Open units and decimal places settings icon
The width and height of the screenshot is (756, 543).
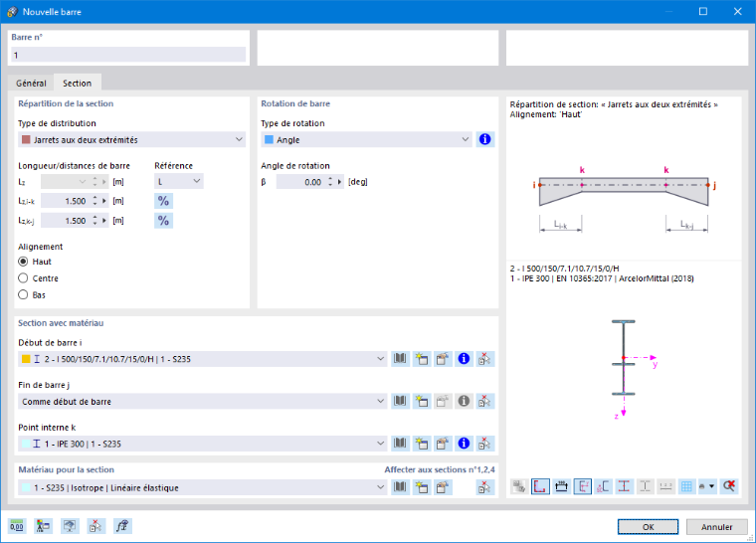pos(17,526)
